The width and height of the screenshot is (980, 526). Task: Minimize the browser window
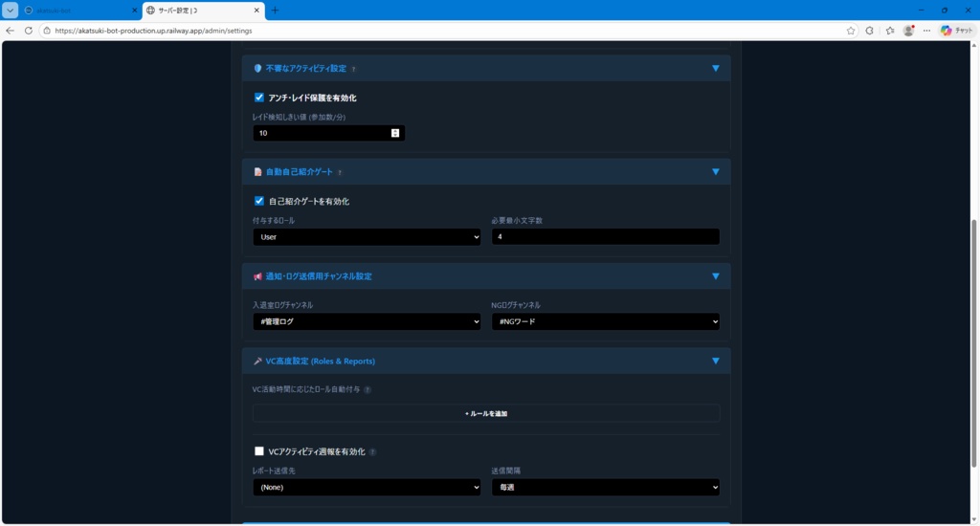click(x=922, y=10)
